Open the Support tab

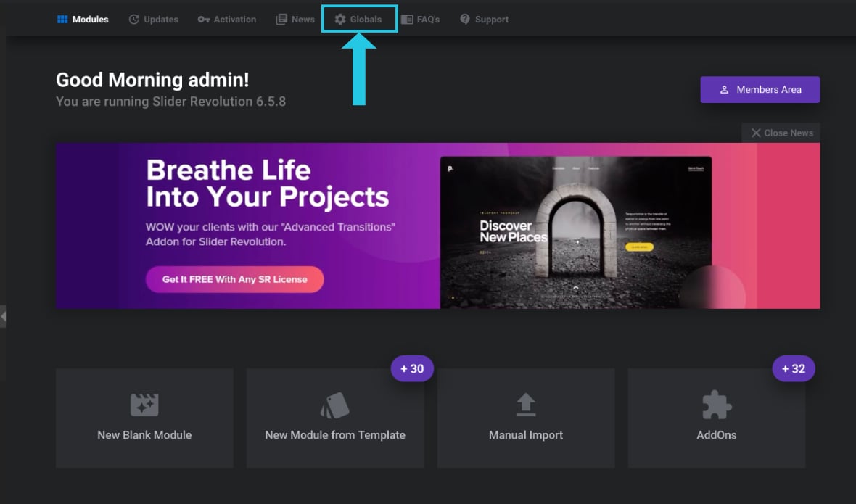(485, 20)
